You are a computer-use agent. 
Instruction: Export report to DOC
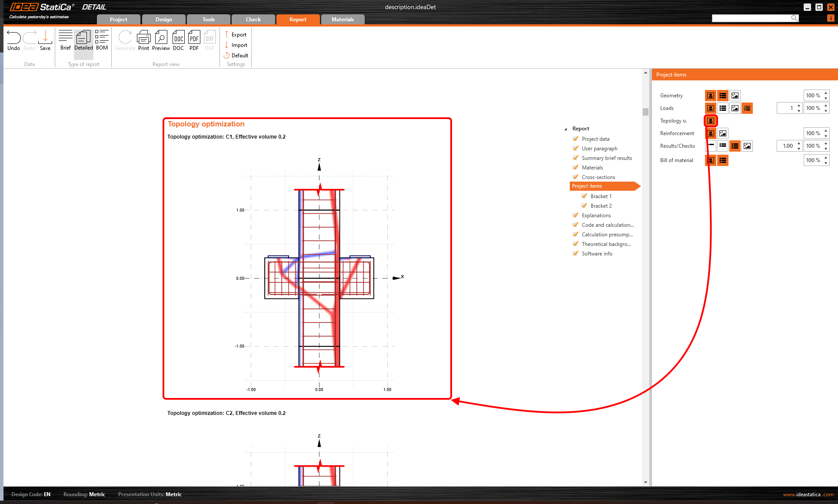[178, 40]
